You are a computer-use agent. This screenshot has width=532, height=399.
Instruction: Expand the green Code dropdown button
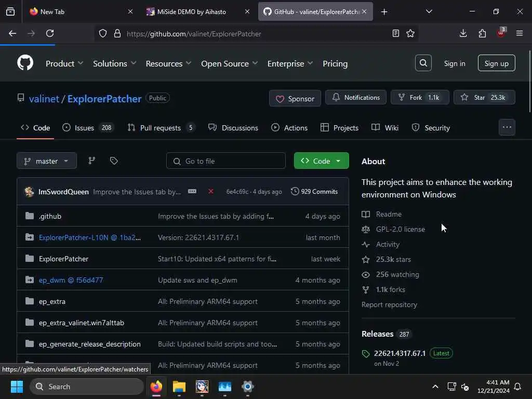[x=321, y=161]
